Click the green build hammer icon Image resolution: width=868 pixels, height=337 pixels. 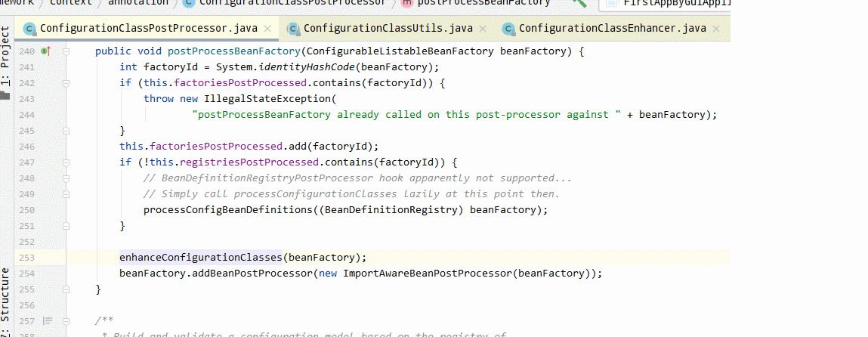click(x=579, y=3)
